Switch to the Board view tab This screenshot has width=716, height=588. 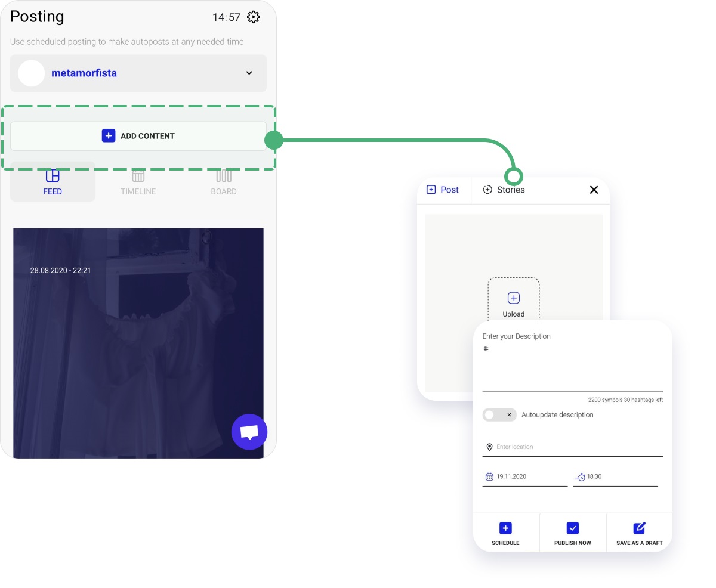click(x=224, y=182)
